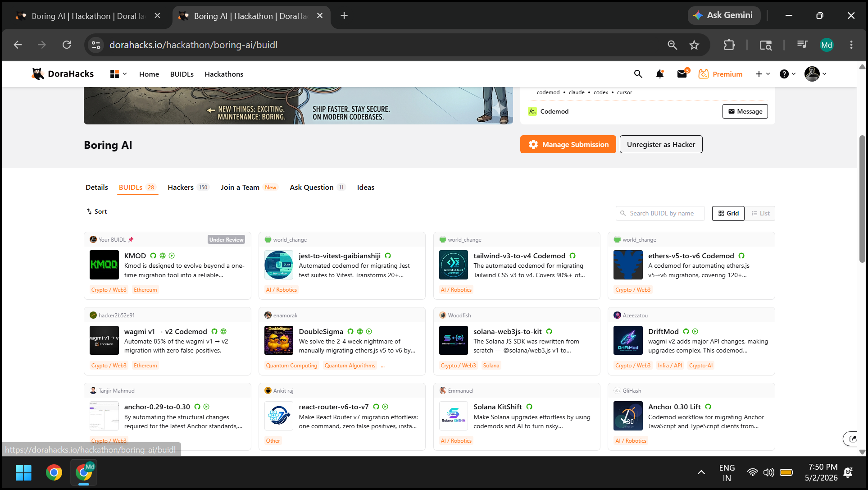This screenshot has width=868, height=490.
Task: Click globe icon beside wagmi v1 → v2 Codemod
Action: coord(223,331)
